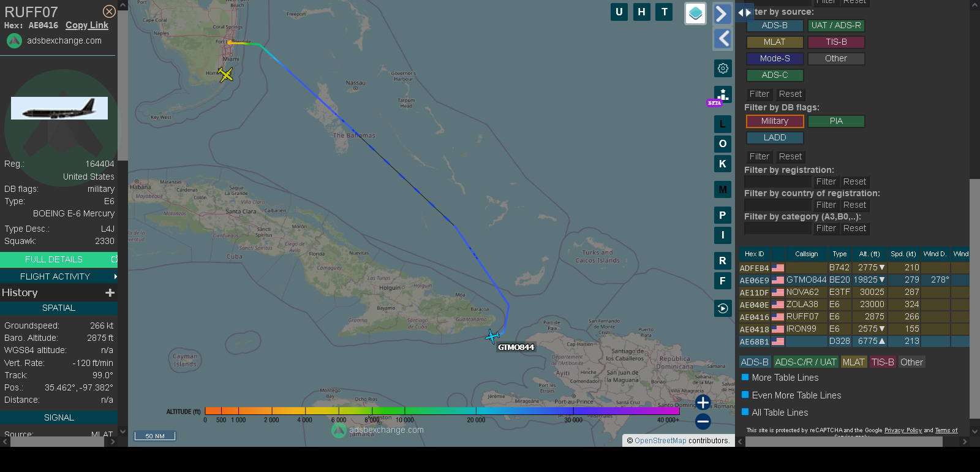This screenshot has width=980, height=472.
Task: Expand the History section plus
Action: coord(110,293)
